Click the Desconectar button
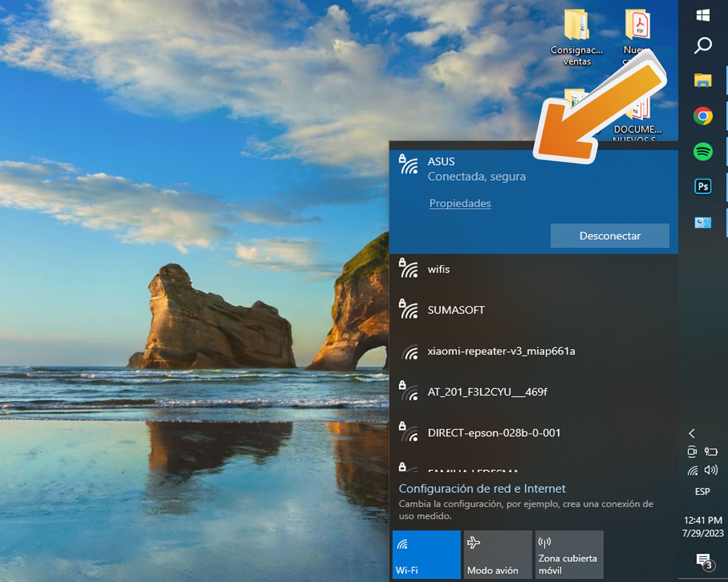 610,236
